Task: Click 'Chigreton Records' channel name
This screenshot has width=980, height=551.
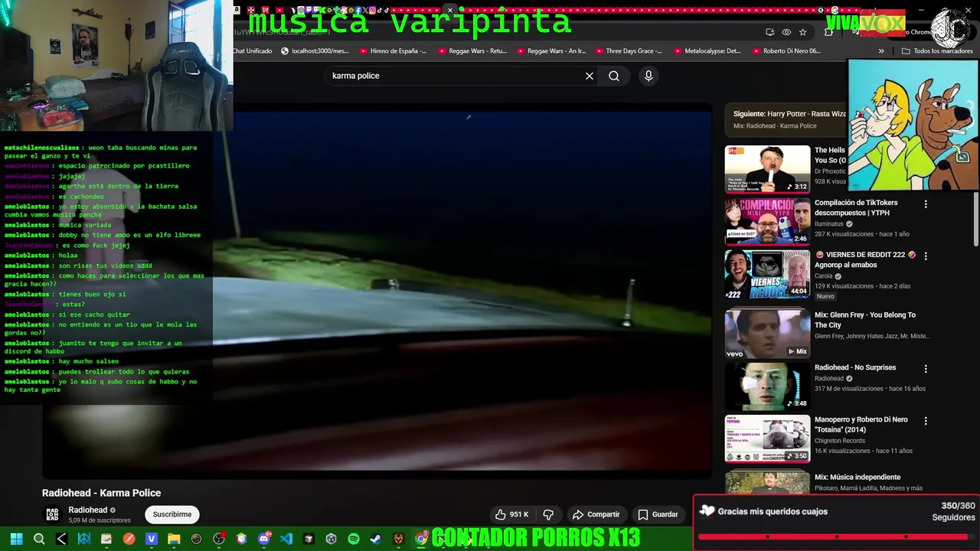Action: coord(840,441)
